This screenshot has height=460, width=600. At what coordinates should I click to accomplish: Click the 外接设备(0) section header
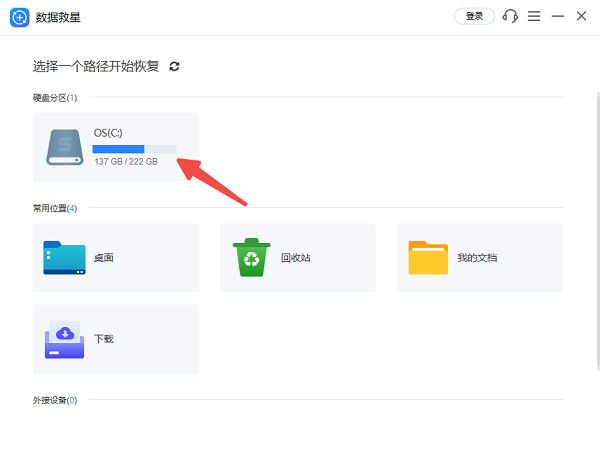[x=55, y=400]
